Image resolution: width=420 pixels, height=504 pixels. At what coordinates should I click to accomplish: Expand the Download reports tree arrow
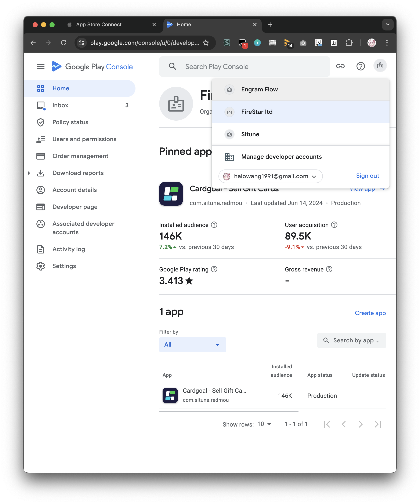tap(29, 173)
